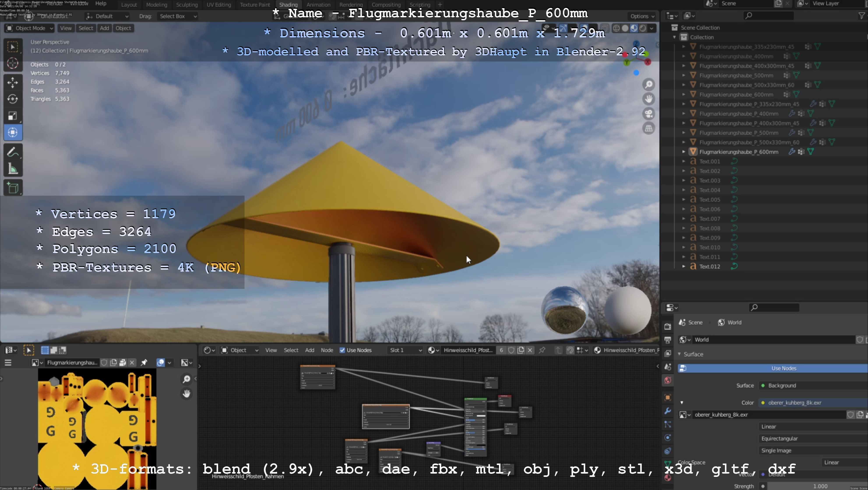Open the World properties tab icon

[667, 381]
